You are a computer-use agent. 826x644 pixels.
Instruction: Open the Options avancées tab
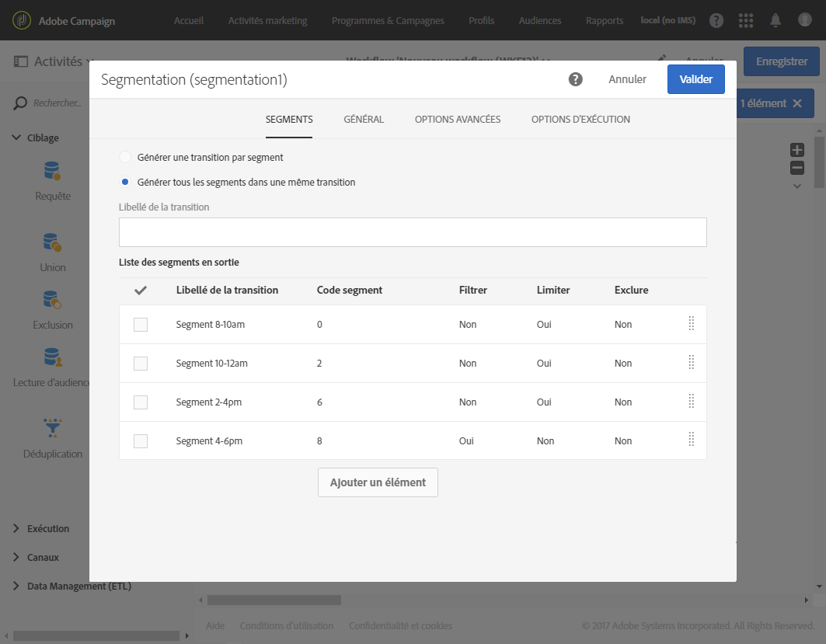click(x=457, y=120)
